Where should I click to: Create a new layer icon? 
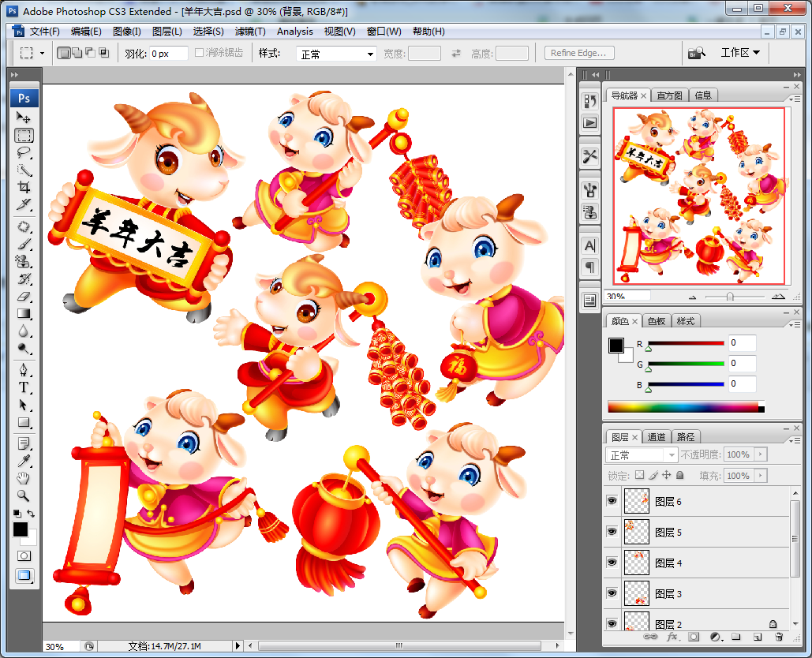click(x=758, y=637)
